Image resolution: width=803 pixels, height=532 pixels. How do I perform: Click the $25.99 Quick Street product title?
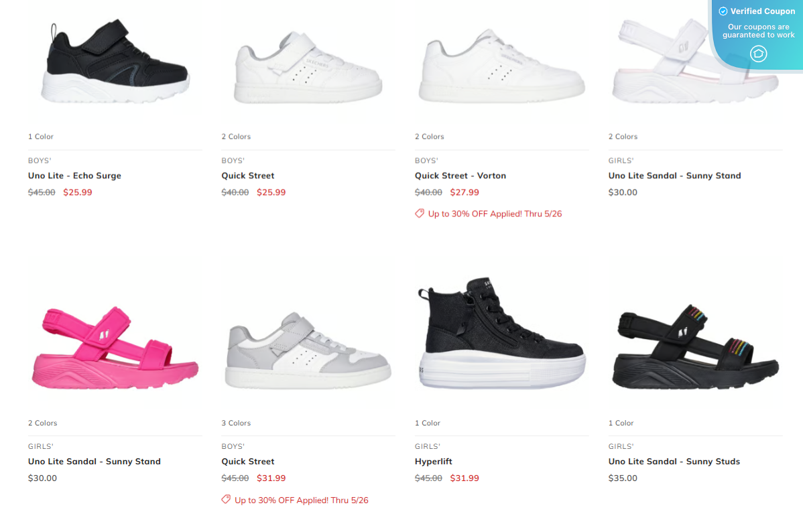tap(248, 176)
